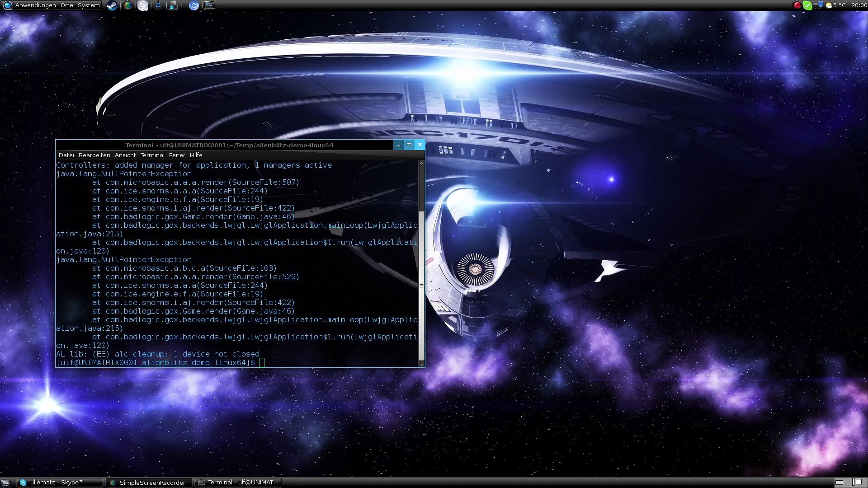Click the green Skype status tray icon
868x488 pixels.
click(x=807, y=5)
